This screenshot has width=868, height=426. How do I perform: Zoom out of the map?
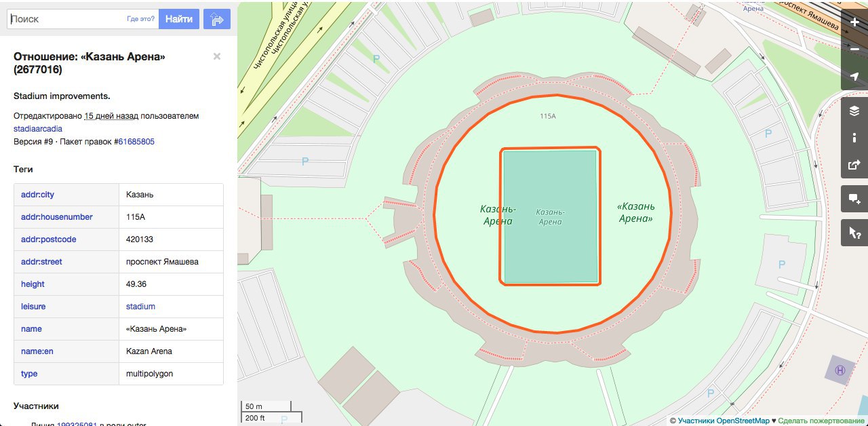(854, 50)
